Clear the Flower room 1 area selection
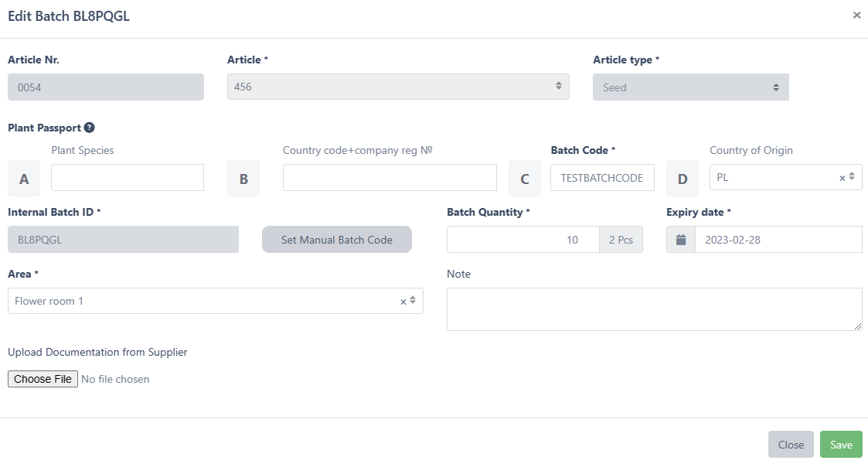The height and width of the screenshot is (464, 868). 403,302
